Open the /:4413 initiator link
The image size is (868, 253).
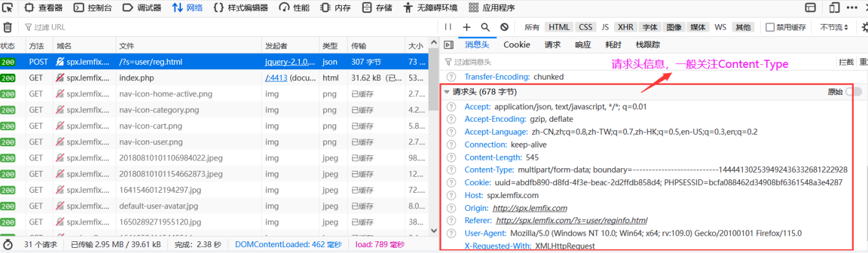pyautogui.click(x=276, y=78)
